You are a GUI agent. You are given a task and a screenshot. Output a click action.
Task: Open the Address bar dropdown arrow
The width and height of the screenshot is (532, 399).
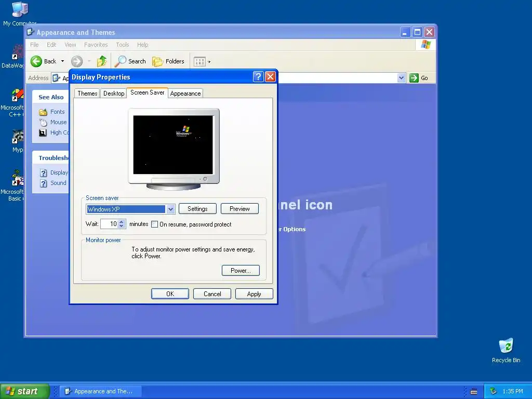pos(401,78)
